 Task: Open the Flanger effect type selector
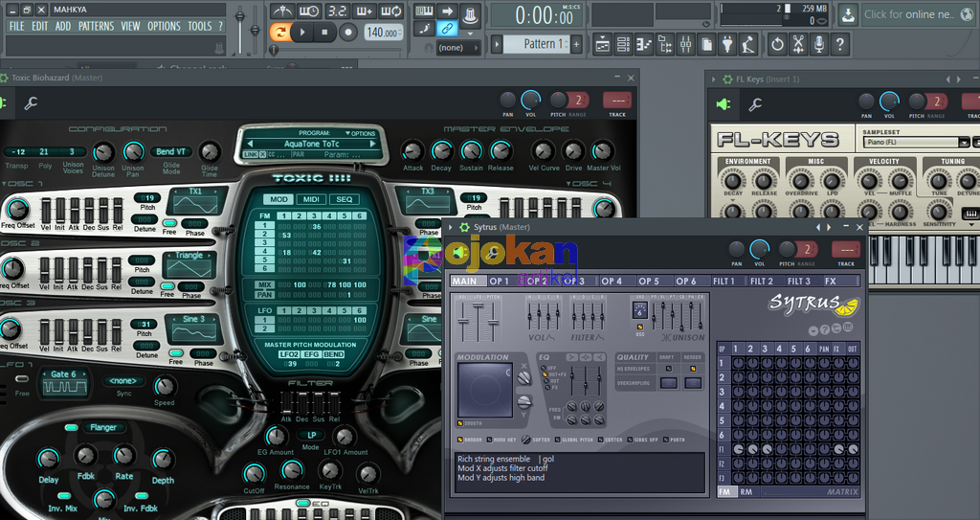(103, 427)
